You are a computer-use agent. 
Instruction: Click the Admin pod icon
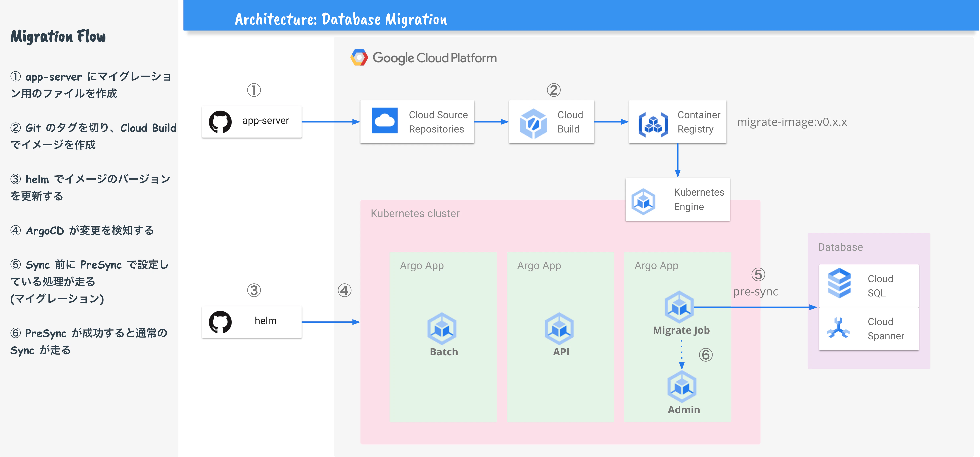(682, 387)
